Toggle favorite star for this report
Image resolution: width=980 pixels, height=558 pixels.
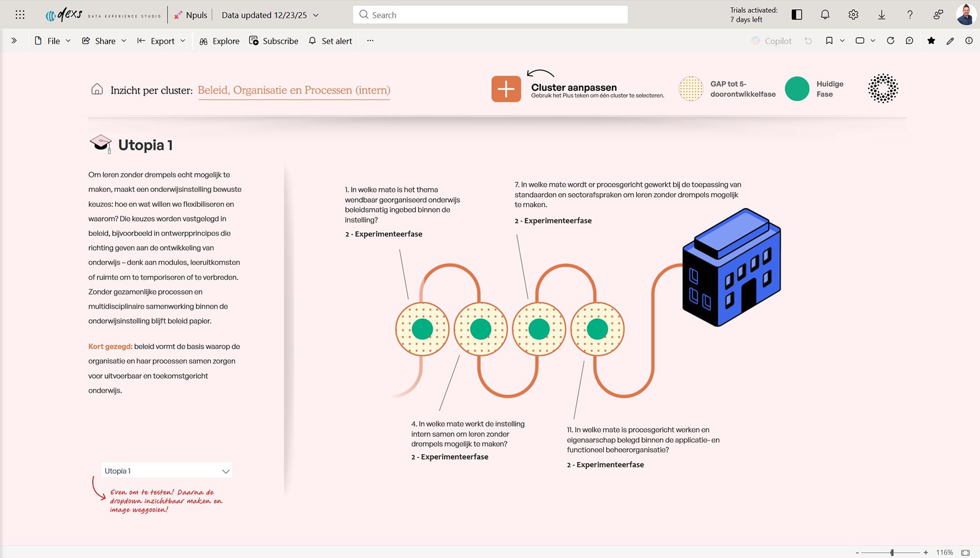pyautogui.click(x=931, y=41)
